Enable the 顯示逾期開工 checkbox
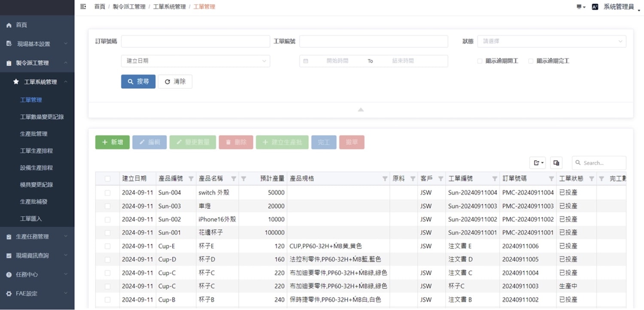The width and height of the screenshot is (644, 310). (480, 61)
